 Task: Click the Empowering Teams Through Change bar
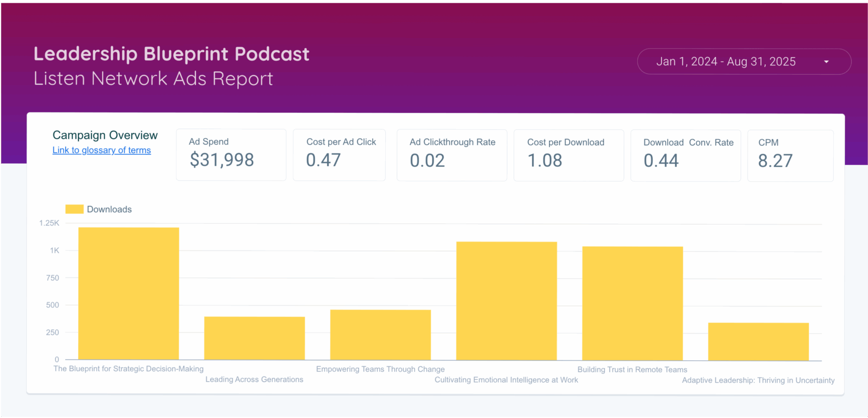coord(380,335)
